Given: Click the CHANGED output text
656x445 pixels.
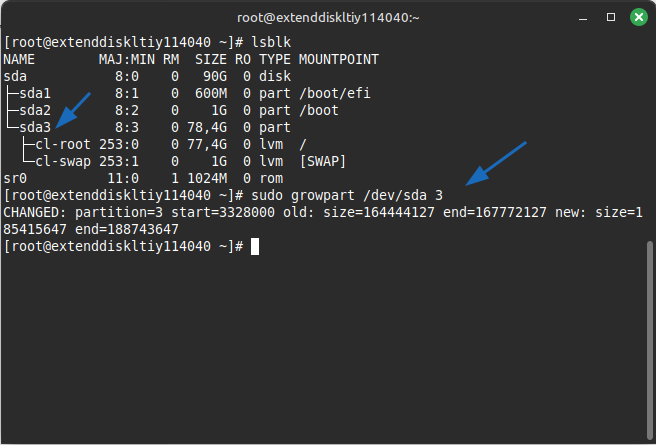Looking at the screenshot, I should 36,212.
